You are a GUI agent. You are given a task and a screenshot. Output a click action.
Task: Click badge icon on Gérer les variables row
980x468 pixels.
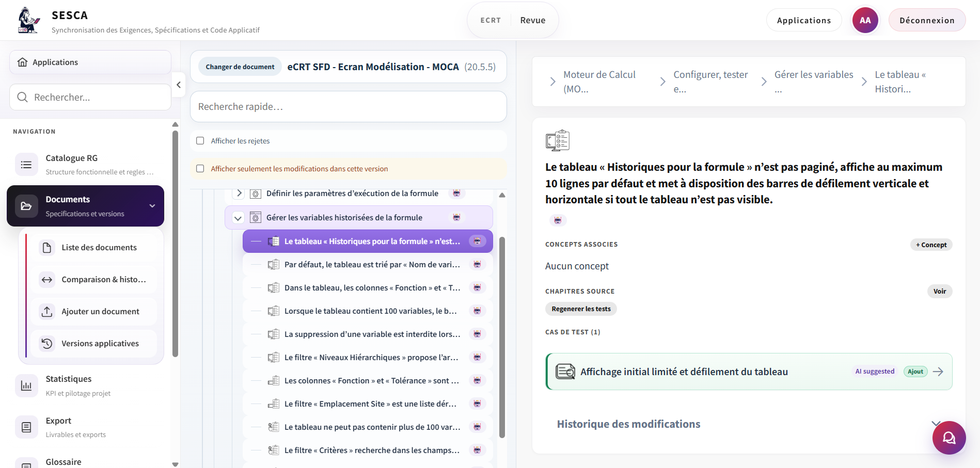(456, 217)
